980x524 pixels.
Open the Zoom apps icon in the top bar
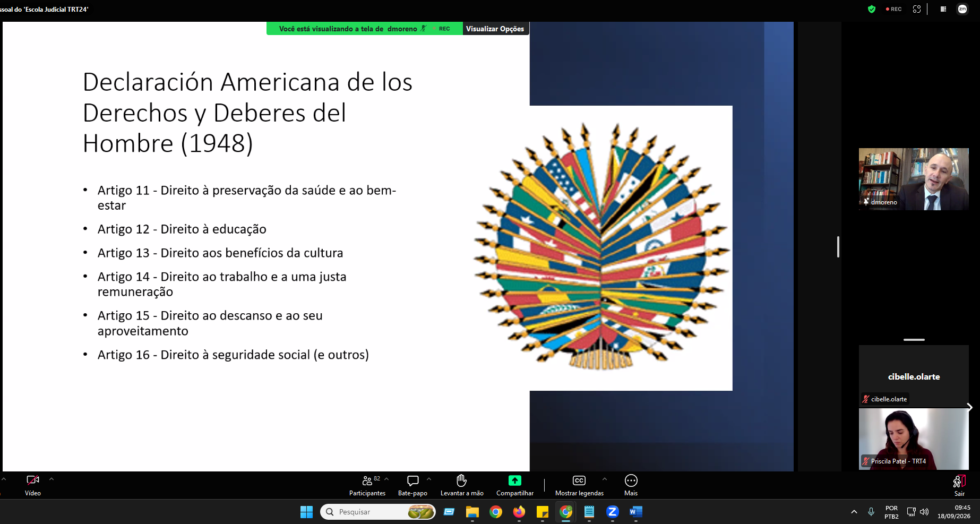pyautogui.click(x=917, y=9)
